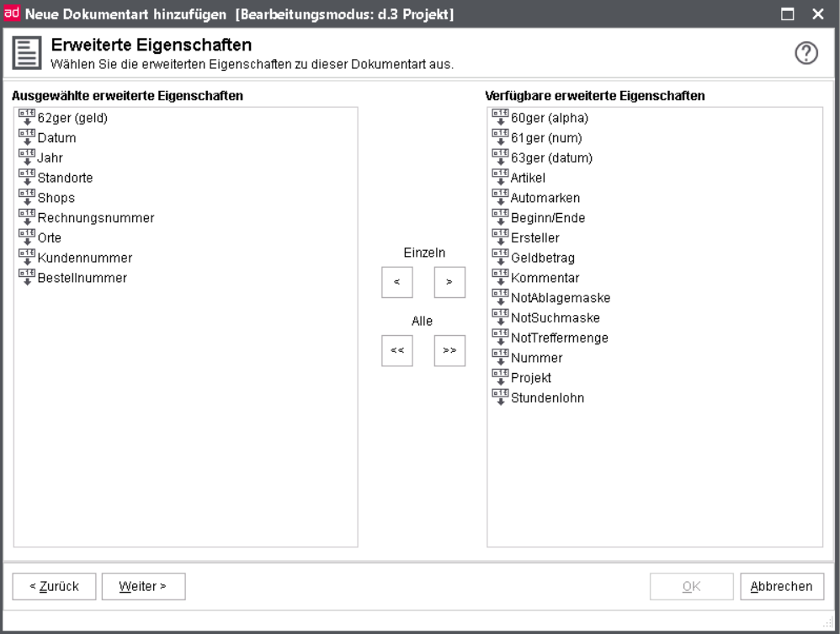Select NotSuchmaske in the right list
Viewport: 840px width, 634px height.
click(555, 317)
